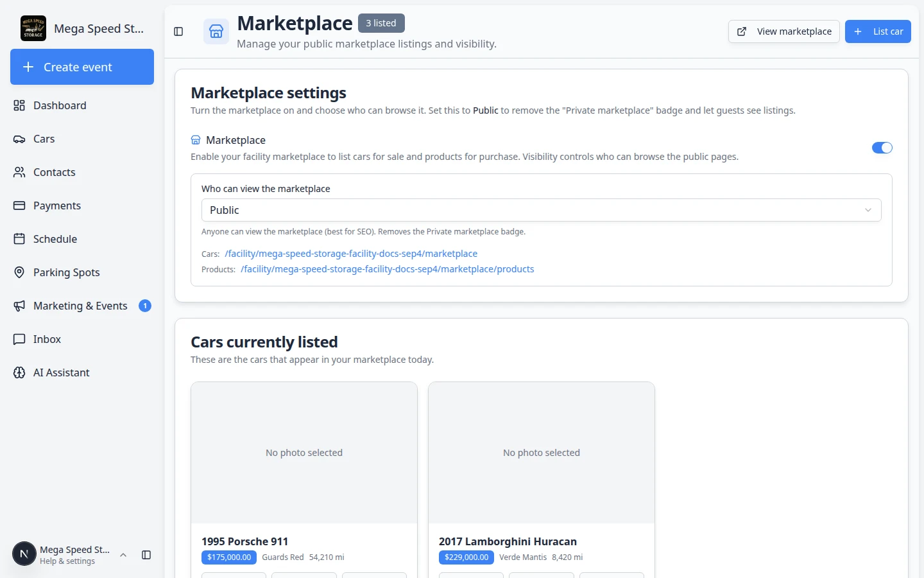Click the AI Assistant brain icon
Screen dimensions: 924x578
pos(19,372)
